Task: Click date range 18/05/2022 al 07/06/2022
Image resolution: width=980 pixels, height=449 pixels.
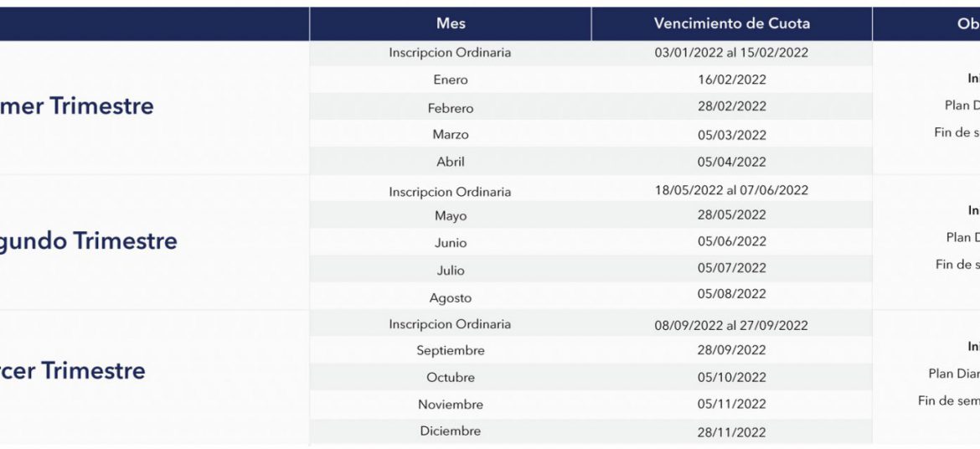Action: click(x=731, y=190)
